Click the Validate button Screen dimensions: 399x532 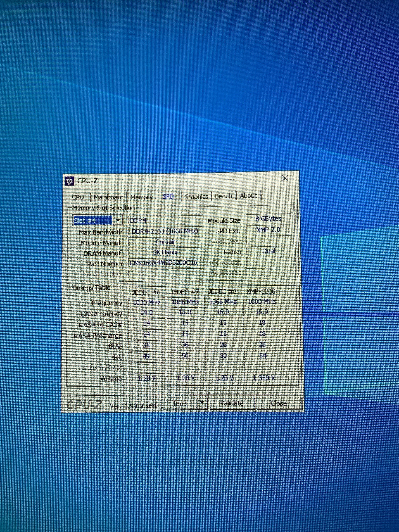coord(232,403)
